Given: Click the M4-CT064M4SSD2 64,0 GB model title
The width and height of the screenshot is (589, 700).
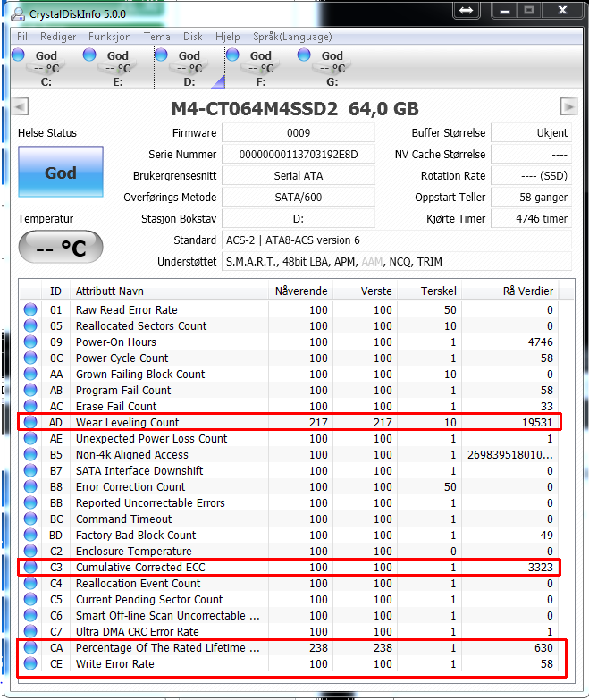Looking at the screenshot, I should click(295, 108).
